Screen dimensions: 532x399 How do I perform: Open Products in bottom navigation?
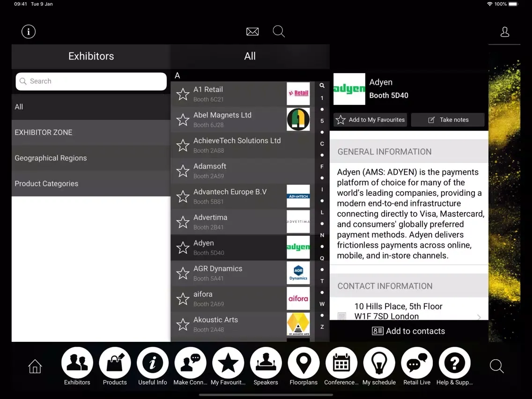pos(115,366)
